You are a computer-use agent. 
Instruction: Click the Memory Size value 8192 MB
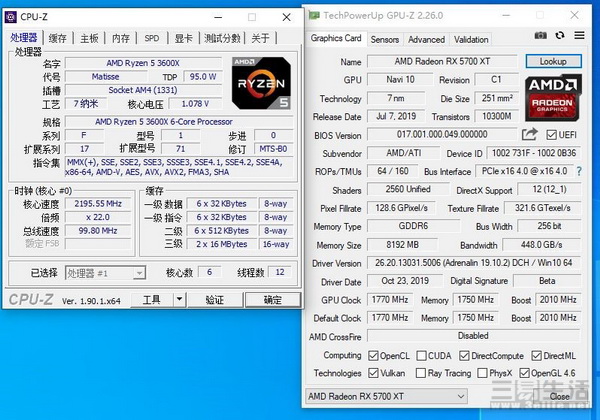(x=402, y=244)
